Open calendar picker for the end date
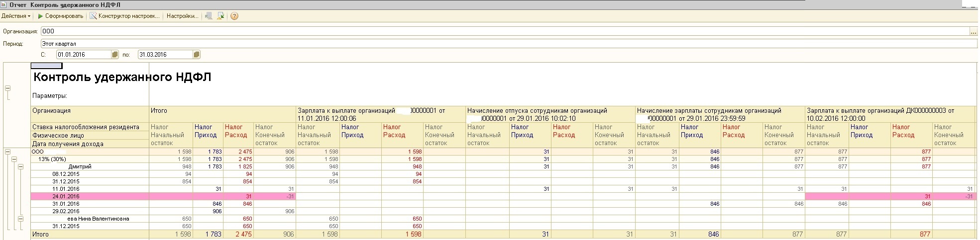Viewport: 980px width, 240px height. 197,55
